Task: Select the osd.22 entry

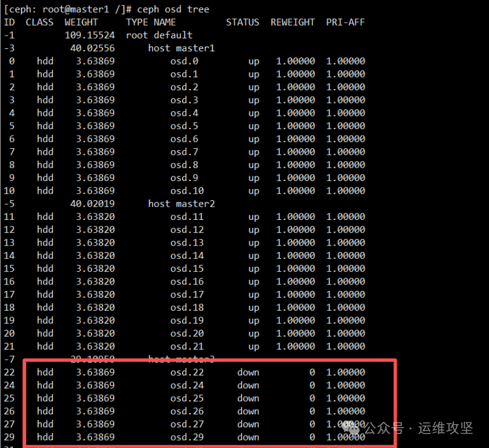Action: tap(187, 372)
